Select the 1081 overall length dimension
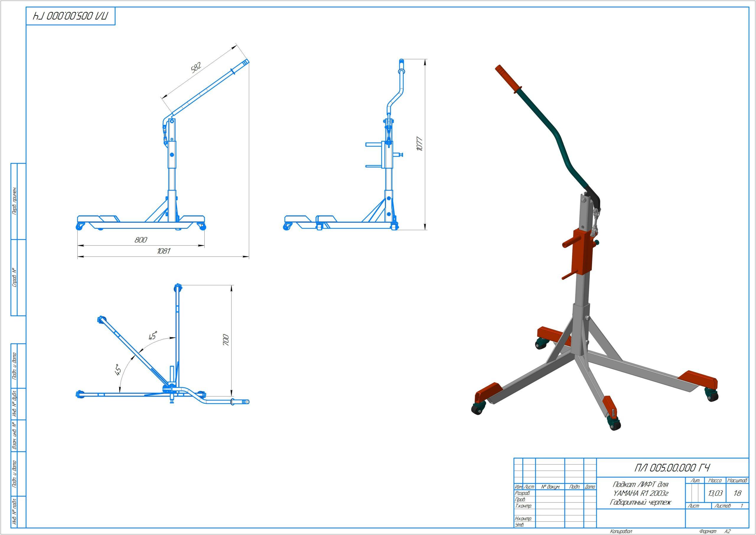The height and width of the screenshot is (535, 756). (163, 251)
